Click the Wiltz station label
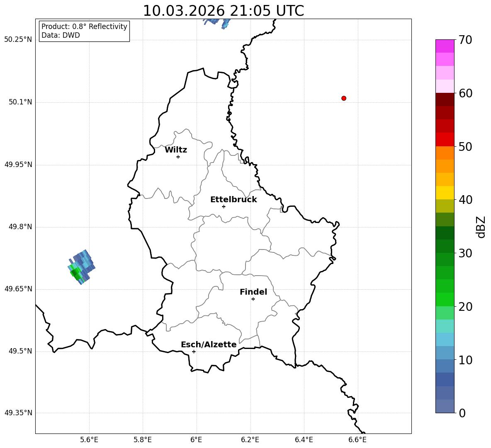Image resolution: width=491 pixels, height=448 pixels. coord(176,150)
